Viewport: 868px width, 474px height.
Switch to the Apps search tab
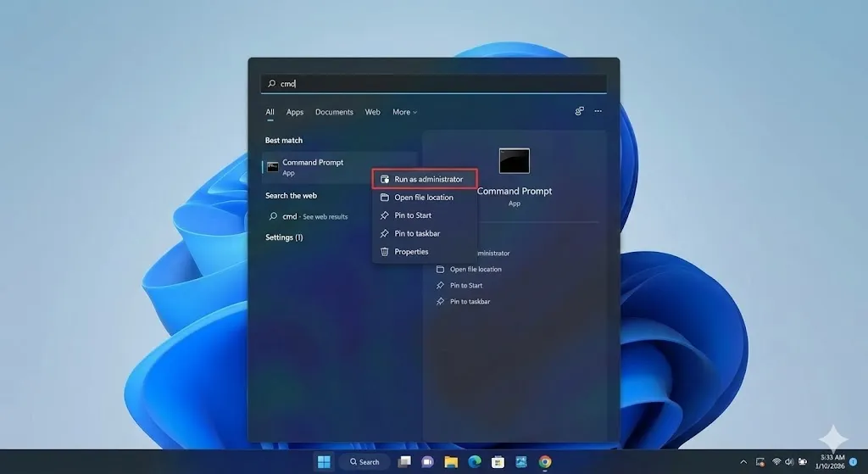tap(294, 112)
